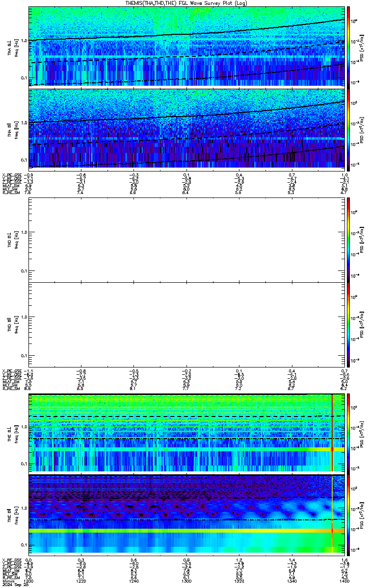The width and height of the screenshot is (368, 588).
Task: Click the yellow horizontal band in THE B∥ panel
Action: point(186,531)
